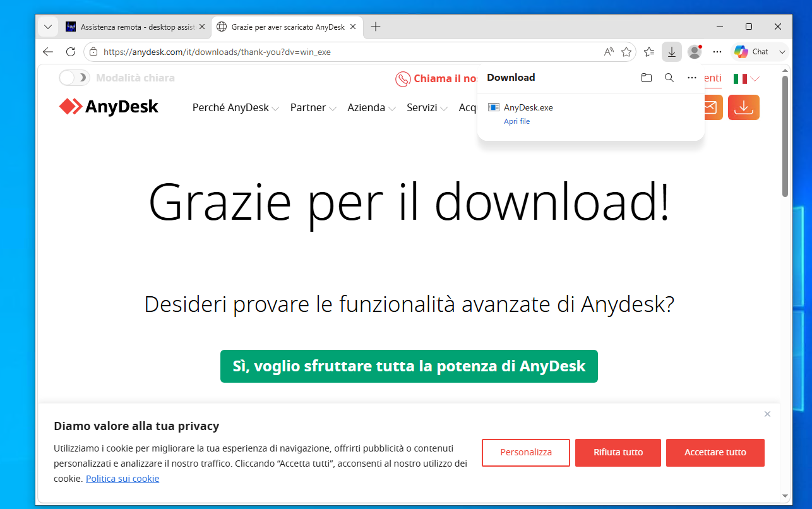Expand the Partner menu
Screen dimensions: 812x509
(x=313, y=107)
